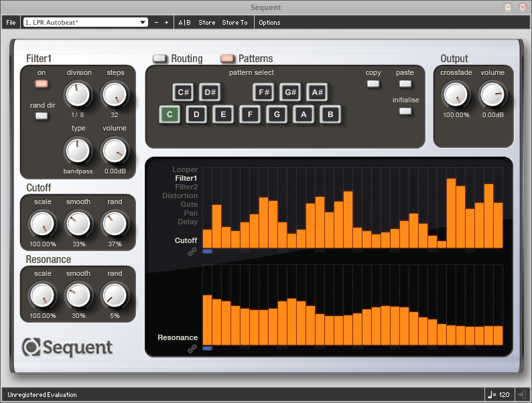Open the preset dropdown LPR Autobeat
This screenshot has width=532, height=403.
tap(86, 22)
